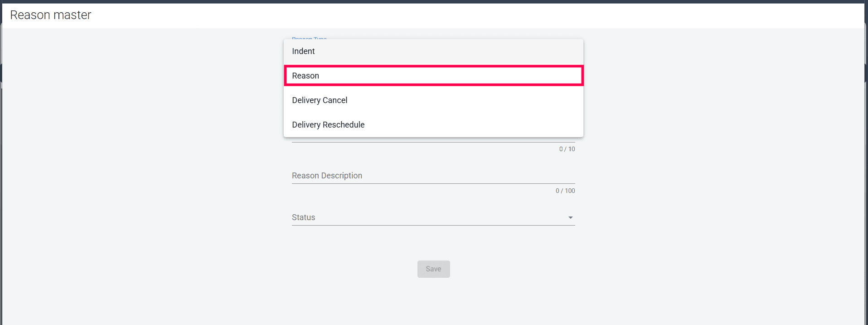
Task: Click the field underline just below the dropdown list
Action: coord(433,142)
